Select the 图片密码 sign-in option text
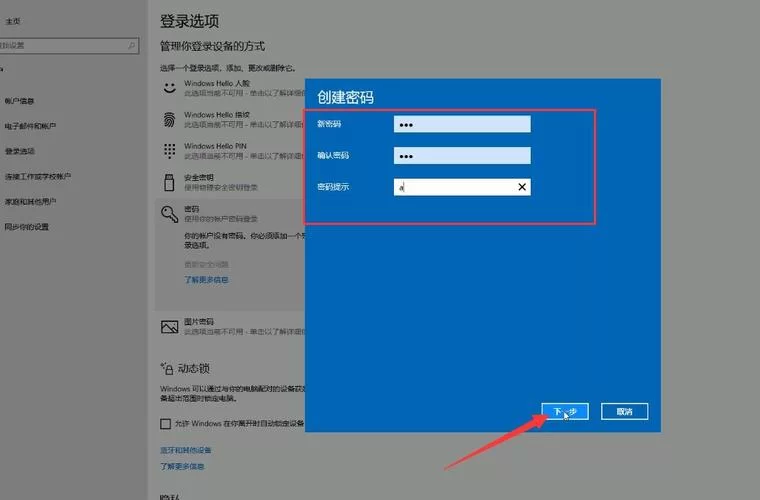 (x=199, y=322)
